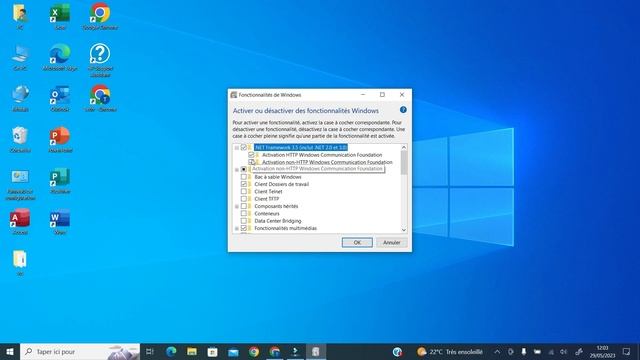
Task: Open the 22°C Très ensoleillé weather widget
Action: (x=449, y=351)
